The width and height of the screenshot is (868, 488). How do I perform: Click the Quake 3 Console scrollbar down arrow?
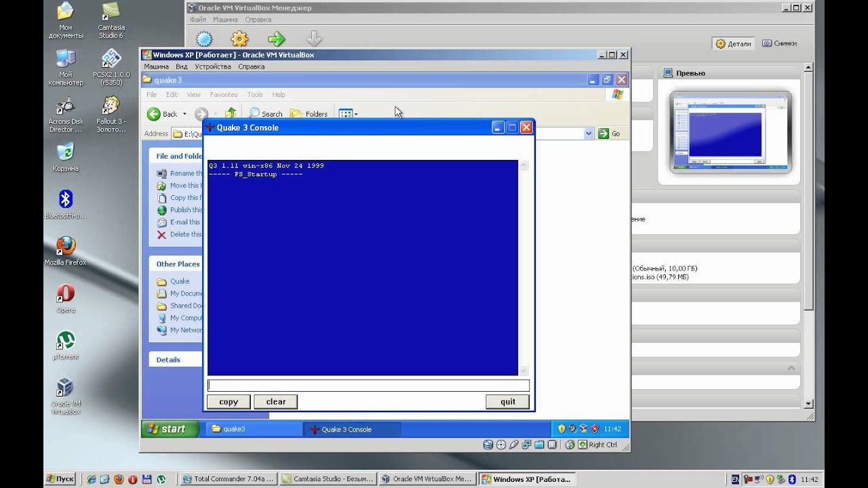524,370
